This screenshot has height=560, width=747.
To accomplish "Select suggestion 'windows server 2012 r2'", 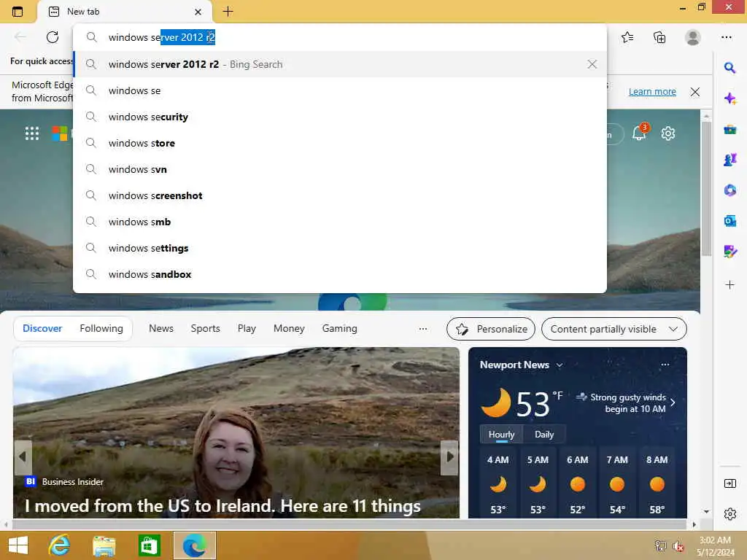I will pos(340,64).
